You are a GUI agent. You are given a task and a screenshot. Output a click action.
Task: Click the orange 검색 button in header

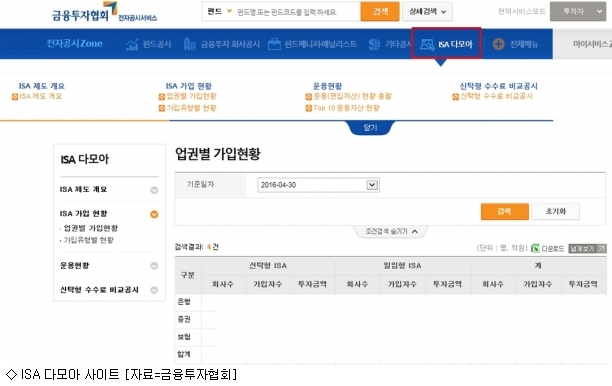click(x=380, y=11)
